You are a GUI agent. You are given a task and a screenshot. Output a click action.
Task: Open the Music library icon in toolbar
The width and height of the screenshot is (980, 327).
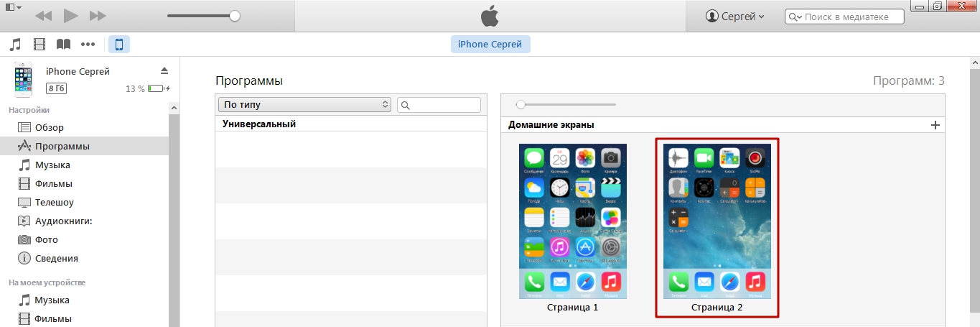click(x=15, y=45)
